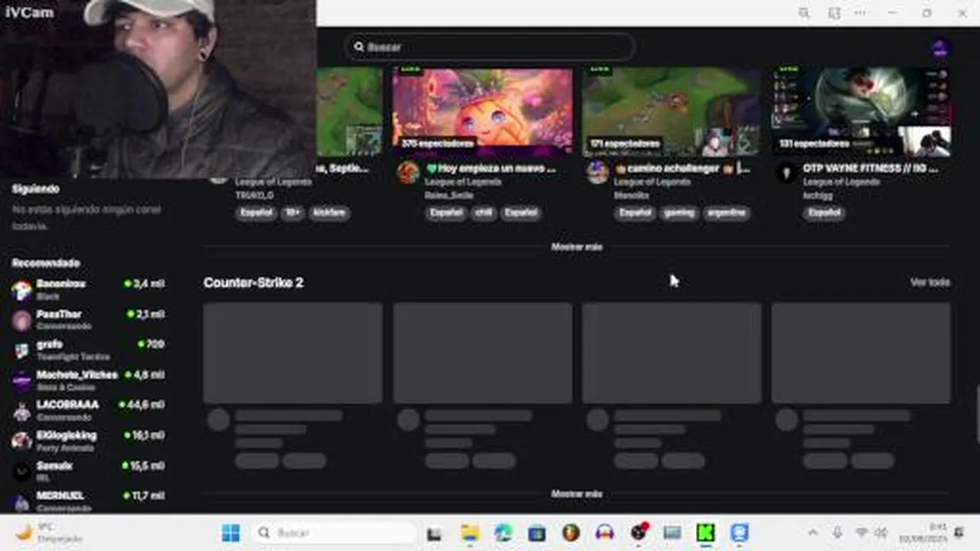Viewport: 980px width, 551px height.
Task: Click 'Ver todo' for Counter-Strike 2
Action: (x=929, y=282)
